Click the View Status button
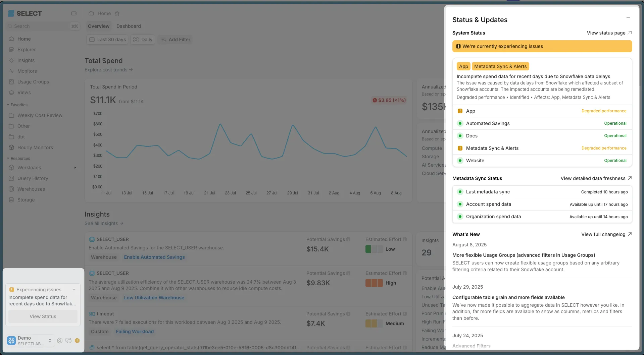The image size is (644, 355). coord(43,316)
